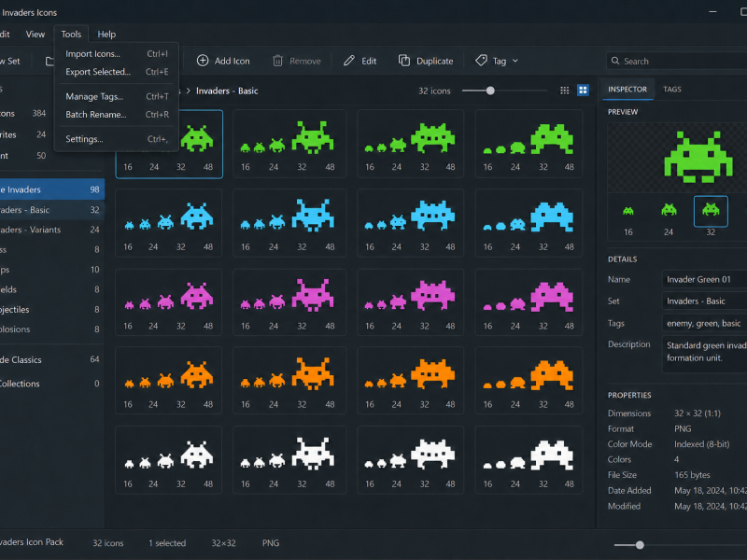The image size is (747, 560).
Task: Select Invaders - Variants sidebar item
Action: point(52,230)
